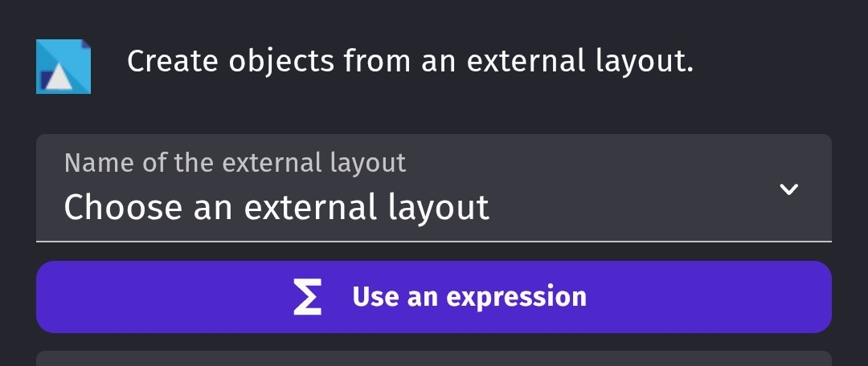Image resolution: width=868 pixels, height=366 pixels.
Task: Click the partially visible field below expression button
Action: pos(433,358)
